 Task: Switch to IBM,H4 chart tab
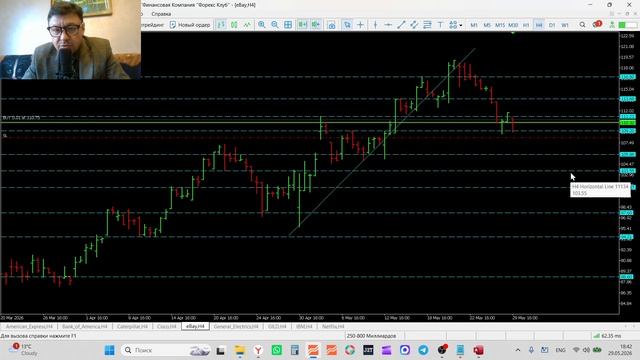point(304,327)
